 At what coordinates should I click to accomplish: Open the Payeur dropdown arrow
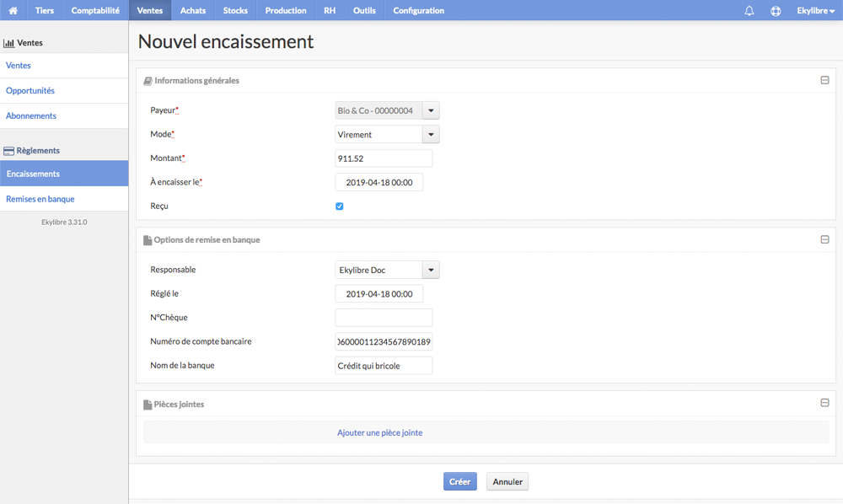431,110
